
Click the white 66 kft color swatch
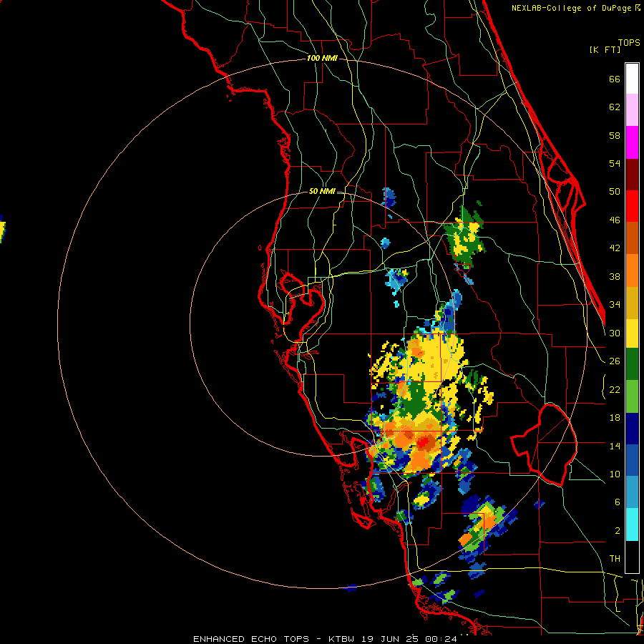(632, 79)
